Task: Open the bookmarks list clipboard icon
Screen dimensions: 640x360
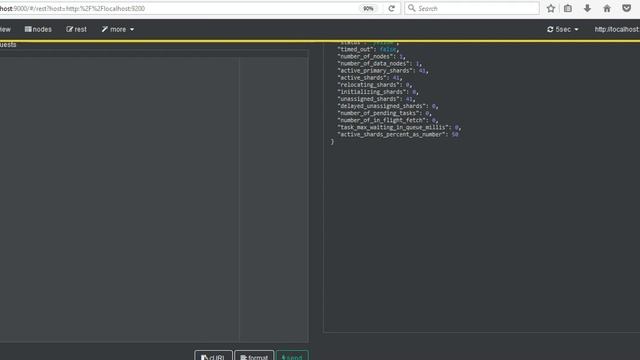Action: coord(568,8)
